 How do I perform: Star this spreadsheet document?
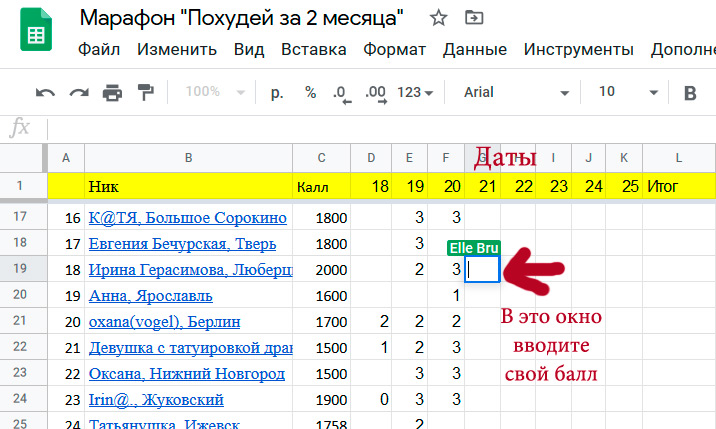click(x=438, y=18)
